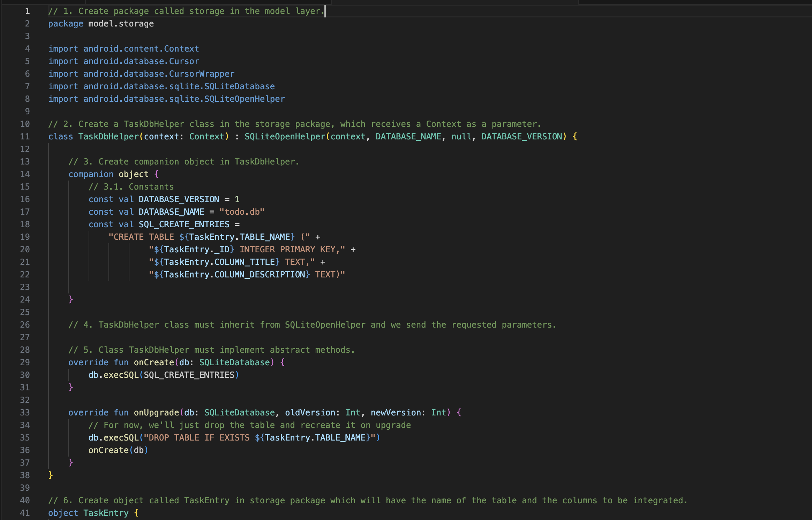Viewport: 812px width, 520px height.
Task: Click the onCreate function name on line 29
Action: coord(154,362)
